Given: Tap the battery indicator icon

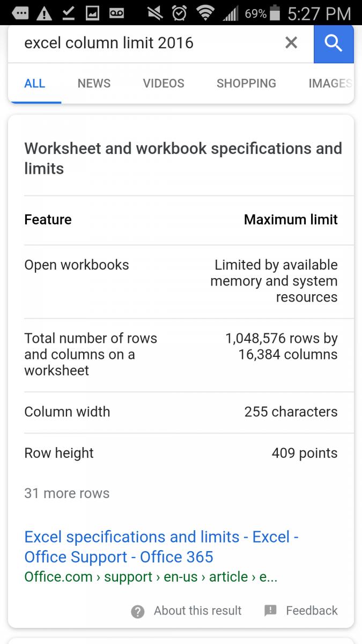Looking at the screenshot, I should pyautogui.click(x=276, y=13).
